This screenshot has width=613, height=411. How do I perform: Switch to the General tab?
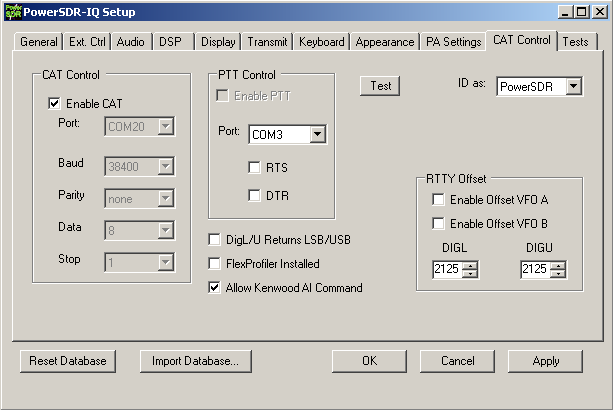point(39,42)
